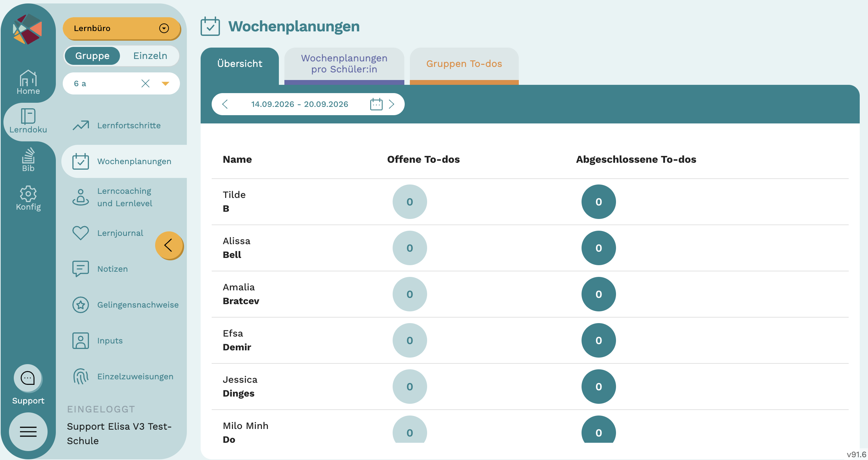Open Tilde B row
This screenshot has height=460, width=868.
coord(530,202)
